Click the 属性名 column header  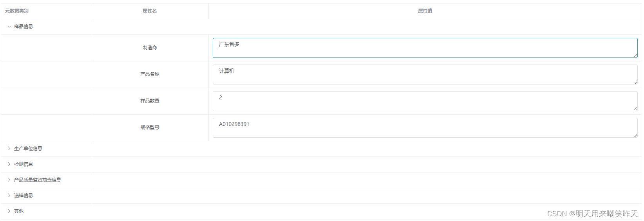point(150,11)
